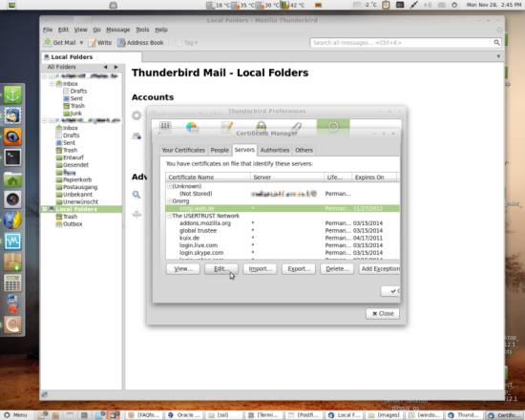Select kuix.de certificate

pos(283,238)
